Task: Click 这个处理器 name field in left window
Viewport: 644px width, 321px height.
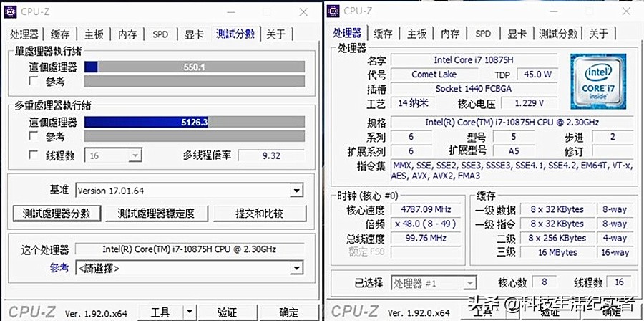Action: pos(190,249)
